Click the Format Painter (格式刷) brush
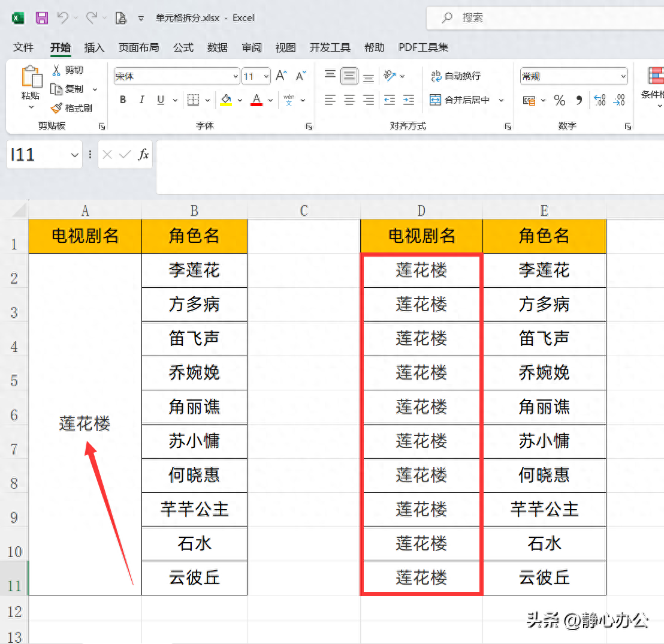664x644 pixels. pos(56,109)
